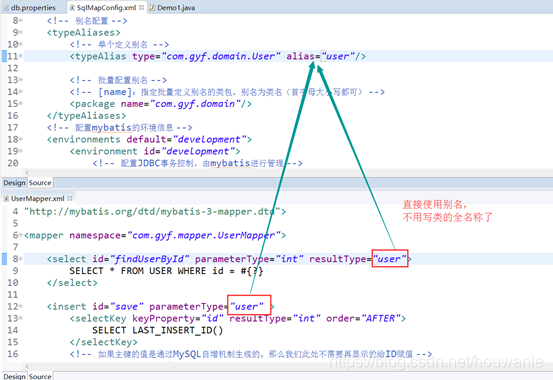553x380 pixels.
Task: Collapse the comment fold at line 8
Action: click(21, 20)
